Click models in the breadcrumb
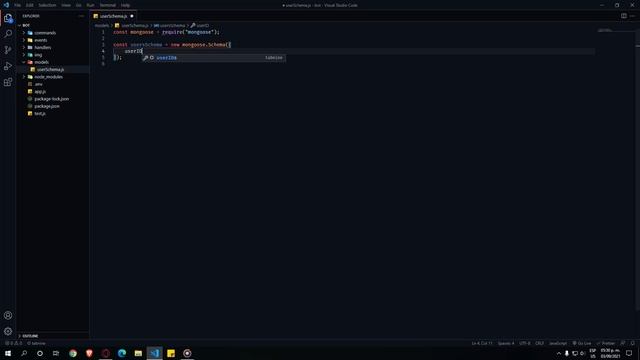The width and height of the screenshot is (640, 360). coord(102,25)
